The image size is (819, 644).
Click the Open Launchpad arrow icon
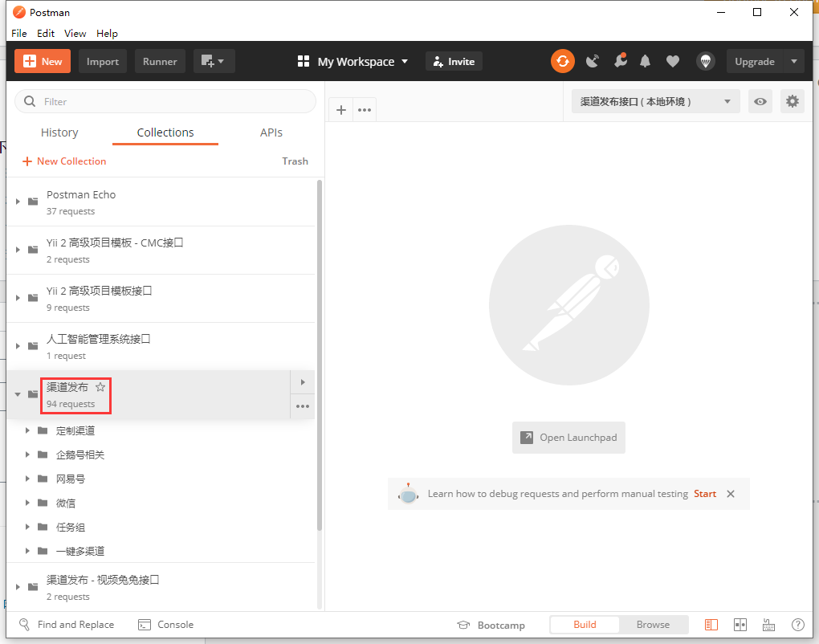[x=527, y=437]
